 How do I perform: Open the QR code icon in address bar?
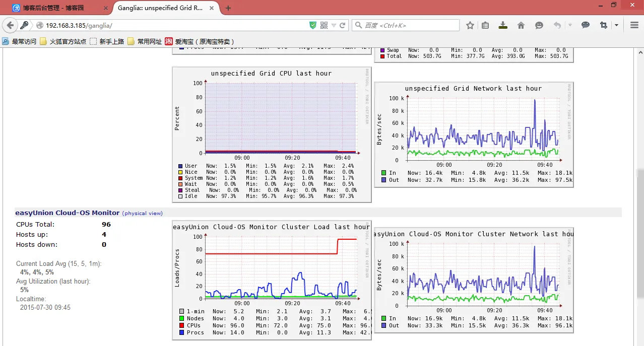324,25
